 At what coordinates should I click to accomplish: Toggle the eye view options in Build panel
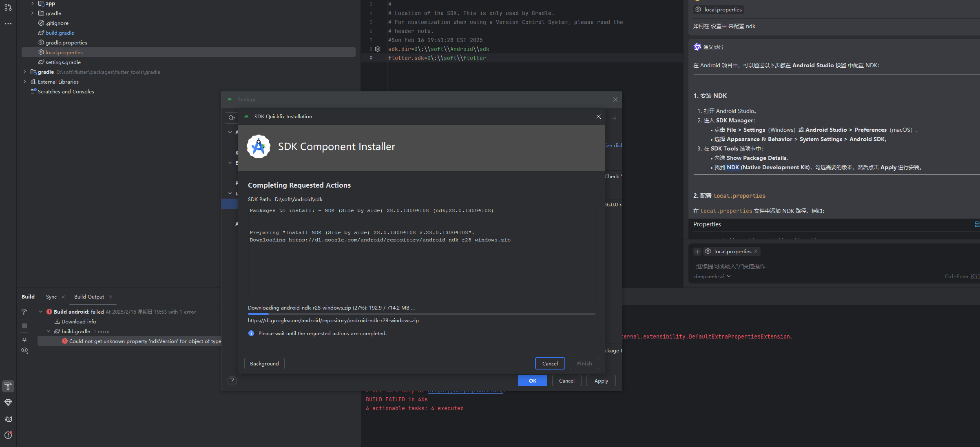click(24, 350)
